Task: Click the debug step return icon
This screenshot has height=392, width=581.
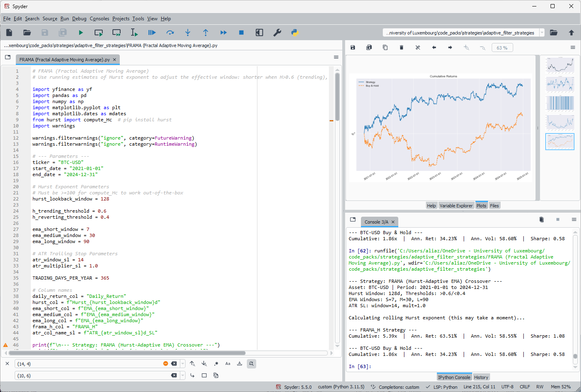Action: [205, 32]
